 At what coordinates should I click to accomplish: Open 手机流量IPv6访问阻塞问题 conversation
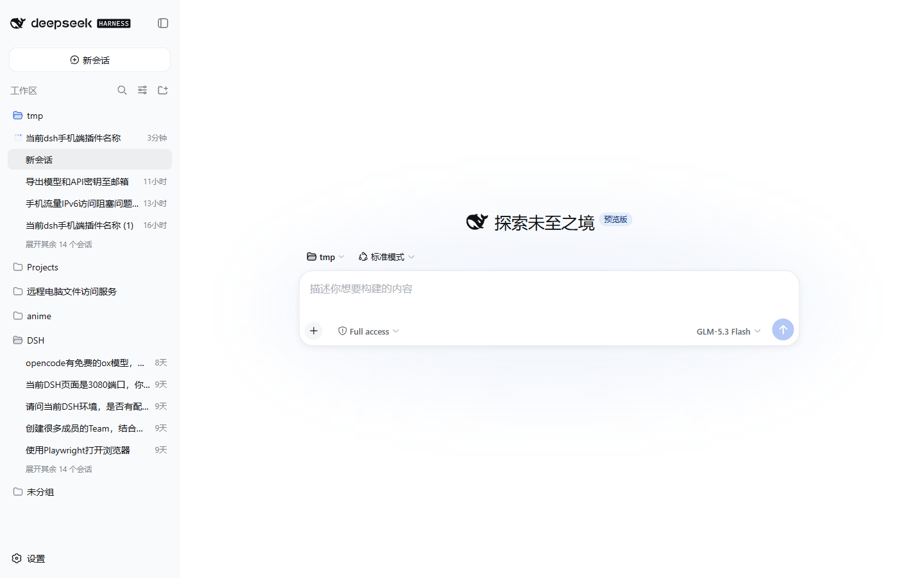(90, 204)
